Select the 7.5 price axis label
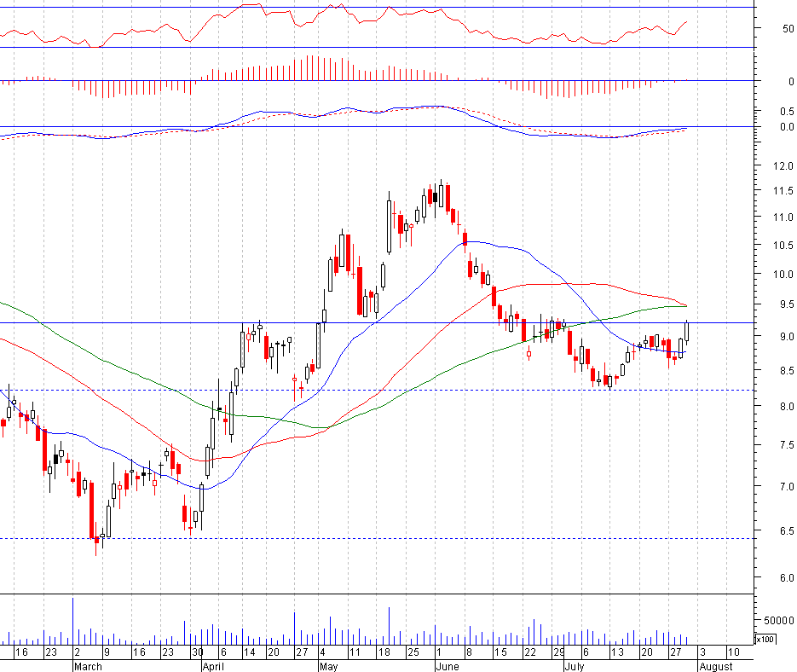The width and height of the screenshot is (797, 672). pyautogui.click(x=787, y=445)
